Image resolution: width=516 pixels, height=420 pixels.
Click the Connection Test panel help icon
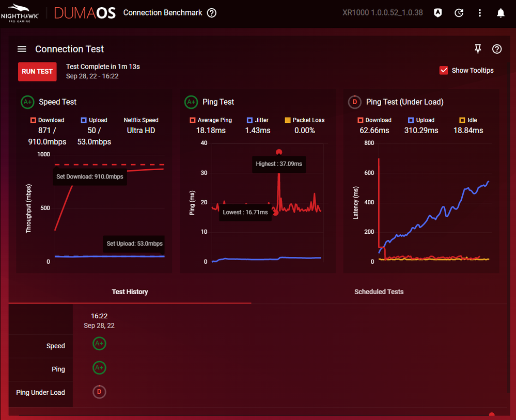497,49
